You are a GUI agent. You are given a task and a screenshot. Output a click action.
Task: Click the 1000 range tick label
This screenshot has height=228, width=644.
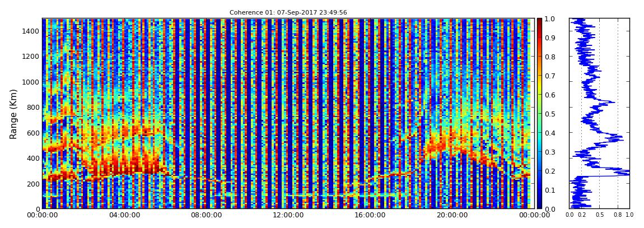click(31, 82)
